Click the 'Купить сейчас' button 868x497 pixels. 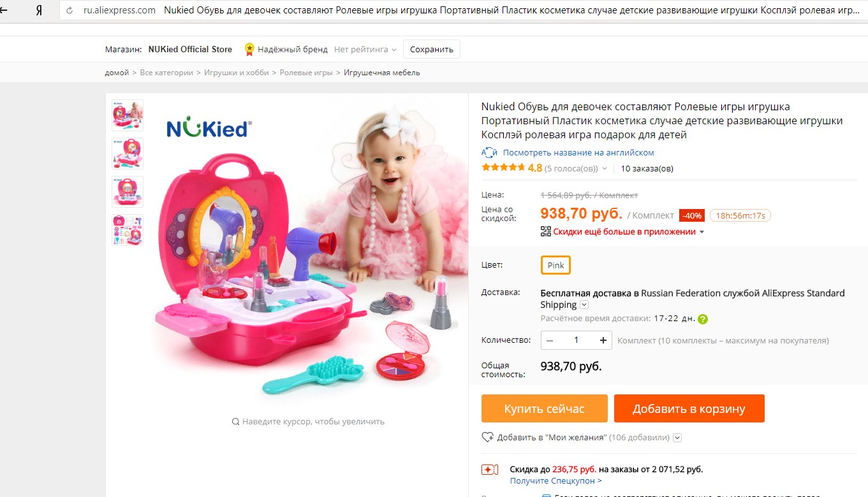(x=544, y=408)
